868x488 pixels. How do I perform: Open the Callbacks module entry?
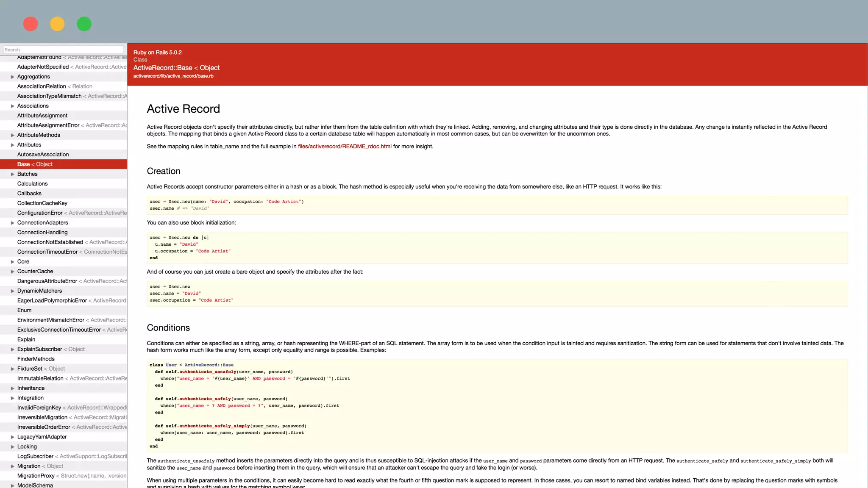point(29,194)
